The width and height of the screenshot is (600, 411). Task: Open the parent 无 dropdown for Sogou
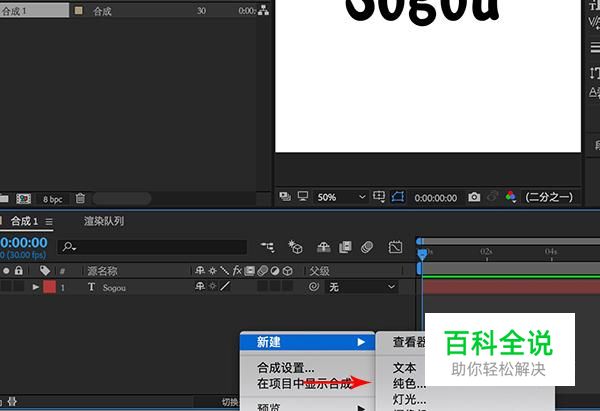click(362, 287)
